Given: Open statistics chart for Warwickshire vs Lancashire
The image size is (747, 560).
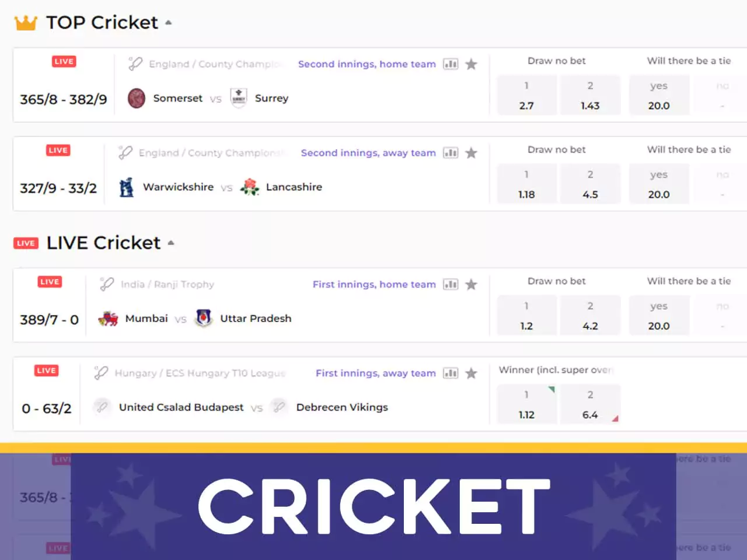Looking at the screenshot, I should (x=451, y=153).
